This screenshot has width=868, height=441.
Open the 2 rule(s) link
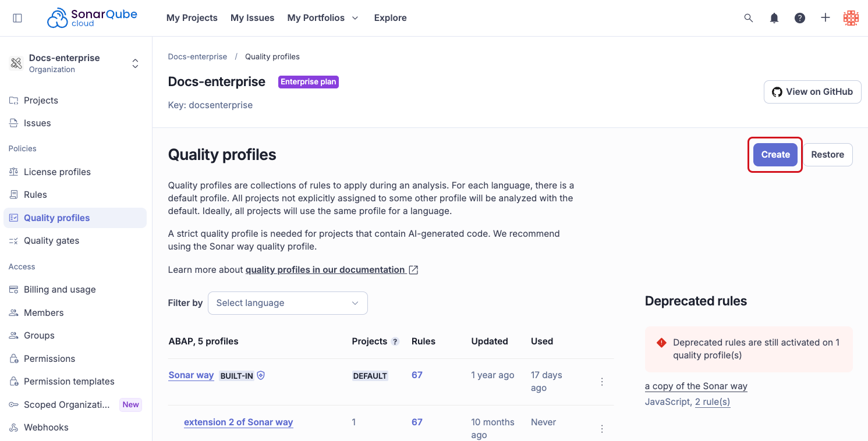pyautogui.click(x=713, y=401)
